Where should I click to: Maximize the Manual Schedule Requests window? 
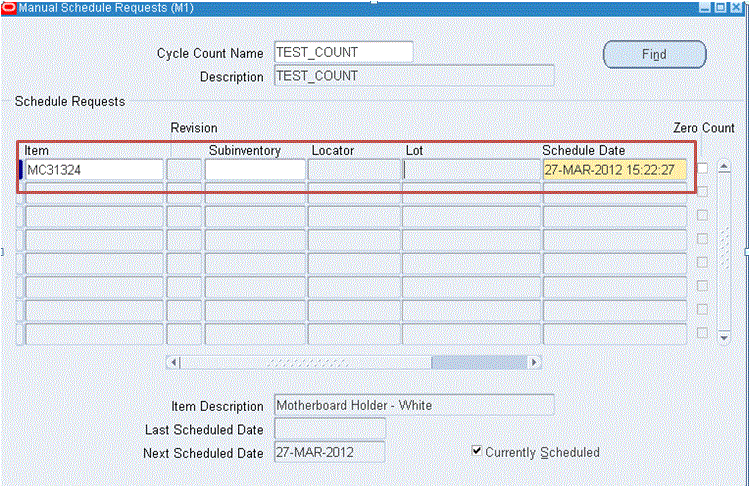point(720,8)
